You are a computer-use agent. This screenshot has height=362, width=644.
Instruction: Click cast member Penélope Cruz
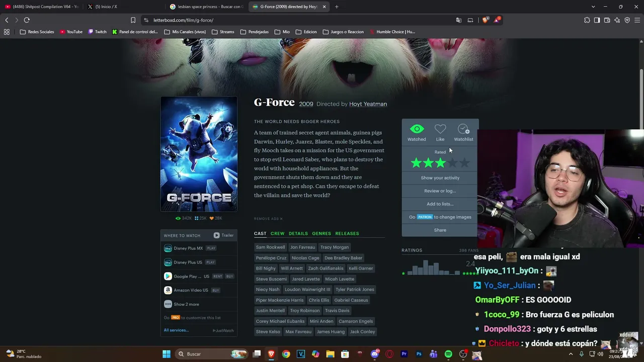(x=271, y=258)
